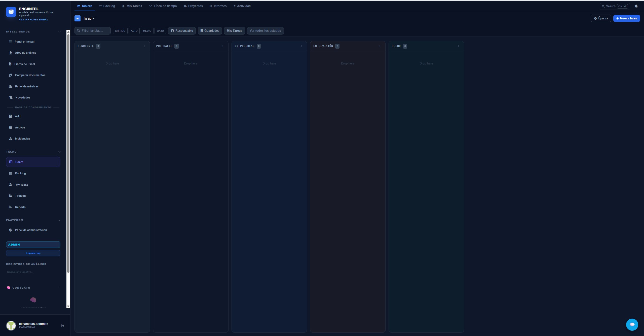644x336 pixels.
Task: Toggle Guardados filter chip
Action: coord(210,31)
